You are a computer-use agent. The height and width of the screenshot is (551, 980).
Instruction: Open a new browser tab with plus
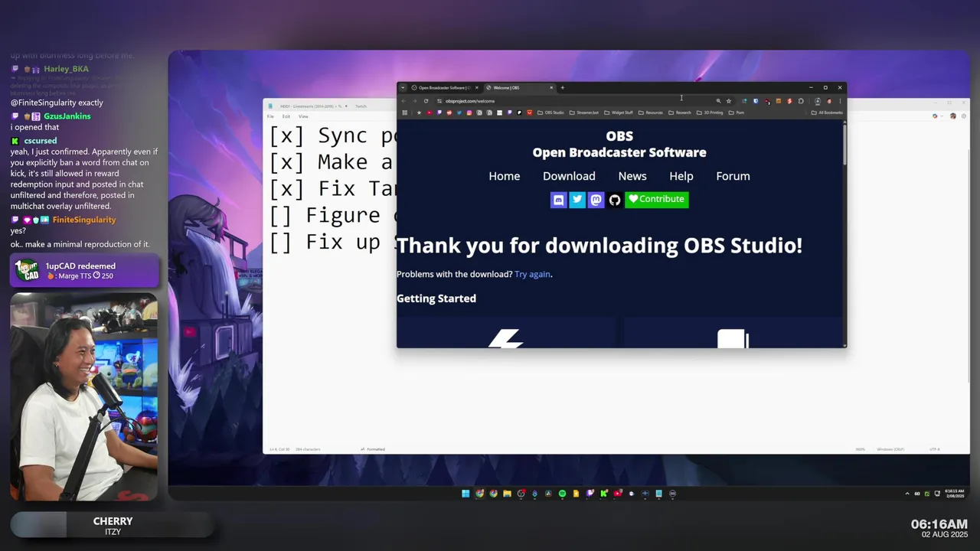coord(563,87)
